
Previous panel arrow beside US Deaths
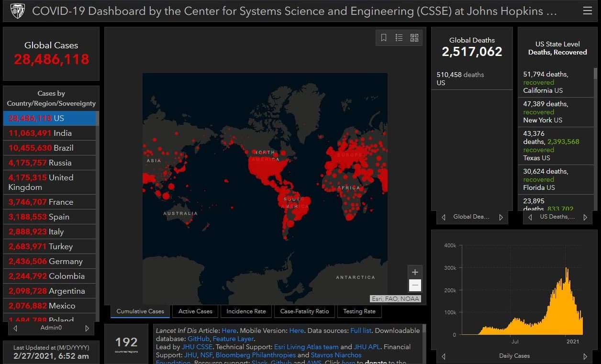point(530,217)
